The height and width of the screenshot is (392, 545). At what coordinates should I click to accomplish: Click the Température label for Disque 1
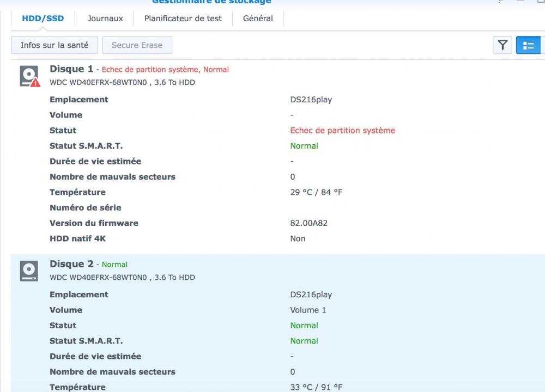[x=77, y=192]
